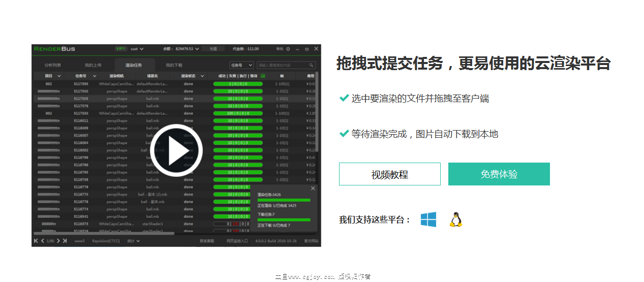Click the 帮助 help link
The image size is (644, 282).
tap(280, 49)
